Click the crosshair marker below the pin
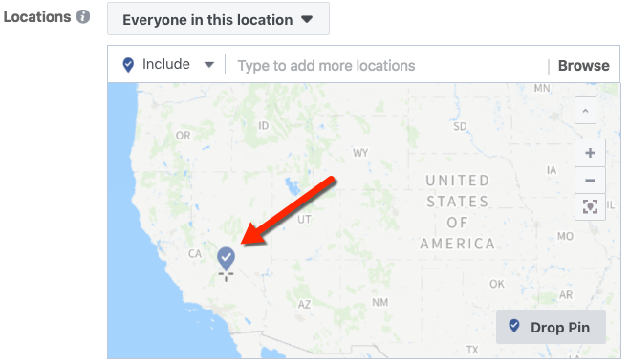The height and width of the screenshot is (364, 629). pyautogui.click(x=226, y=275)
